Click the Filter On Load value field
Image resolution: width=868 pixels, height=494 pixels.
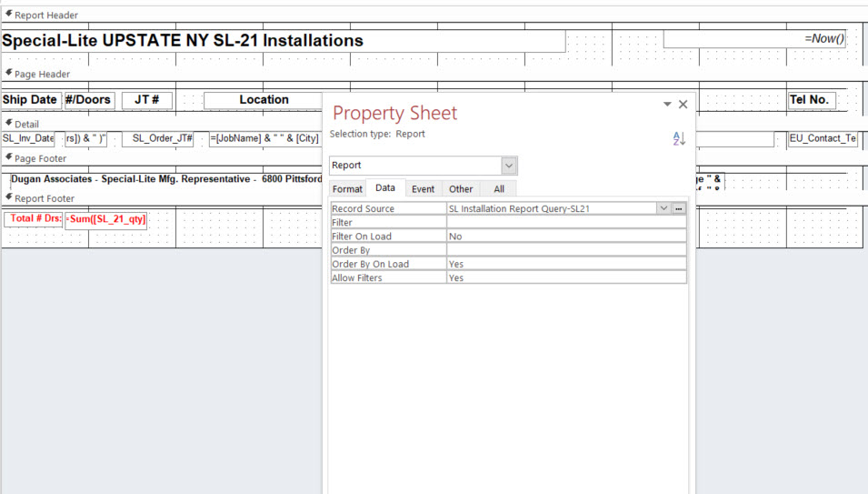(x=566, y=237)
